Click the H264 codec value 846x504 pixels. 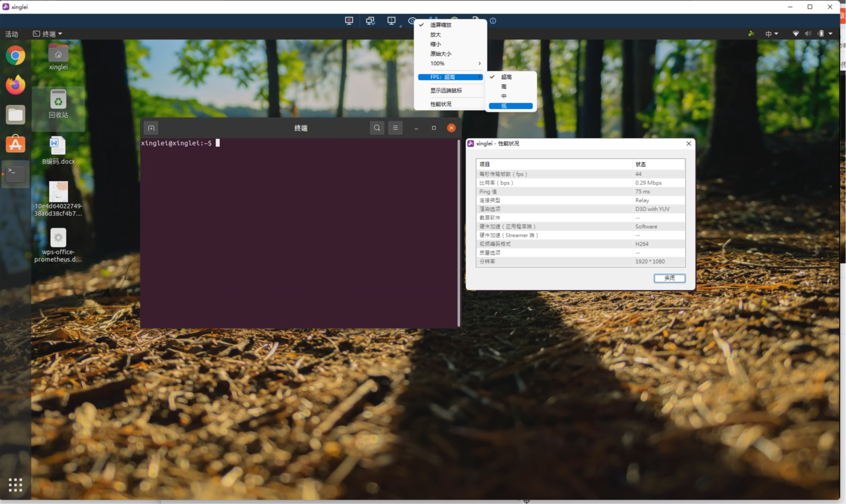[x=642, y=244]
